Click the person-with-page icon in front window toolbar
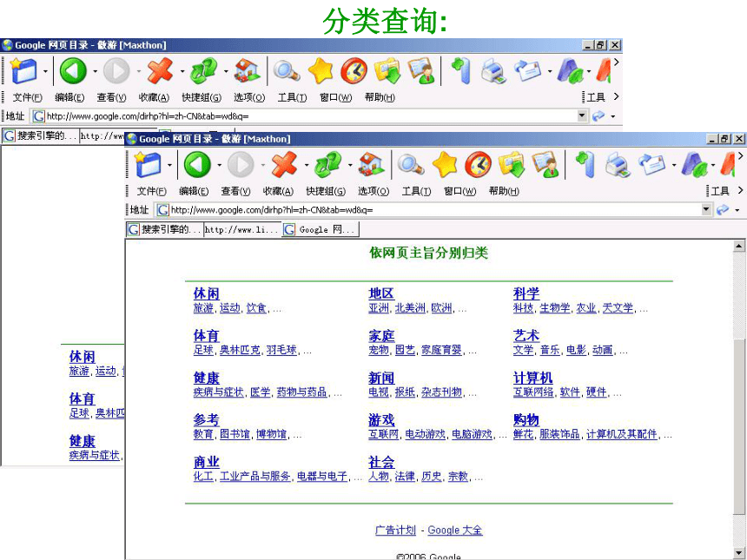Viewport: 747px width, 560px height. pyautogui.click(x=545, y=165)
